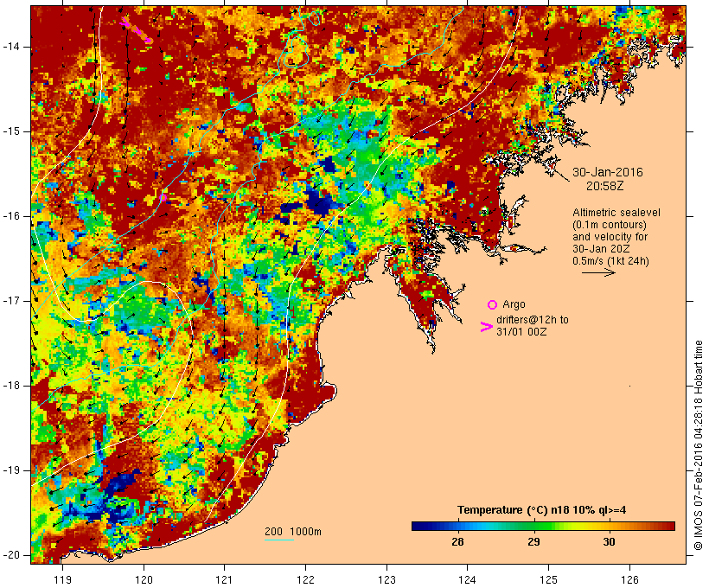709x588 pixels.
Task: Click the 'Argo' legend label
Action: [x=514, y=304]
